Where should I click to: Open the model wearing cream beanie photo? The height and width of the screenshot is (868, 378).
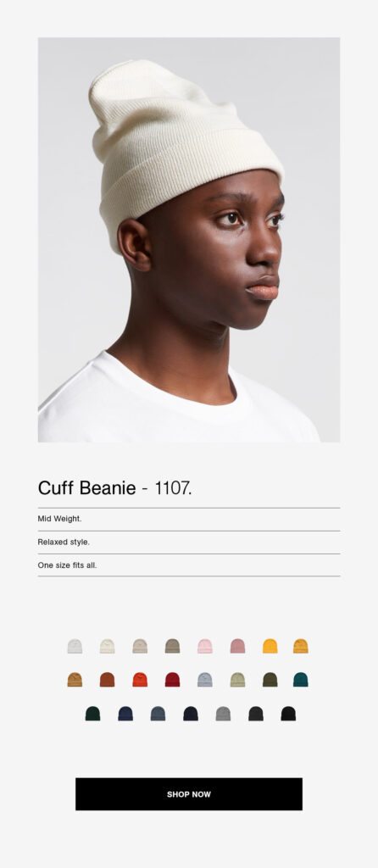pyautogui.click(x=189, y=240)
